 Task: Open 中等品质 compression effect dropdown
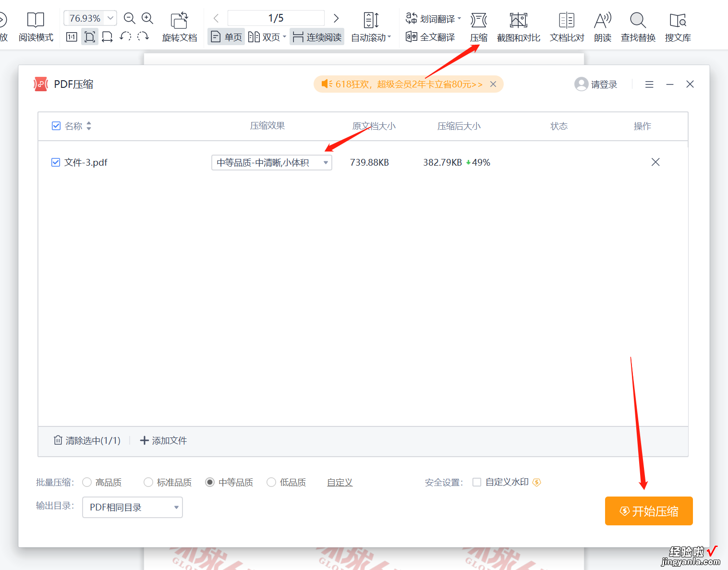272,162
